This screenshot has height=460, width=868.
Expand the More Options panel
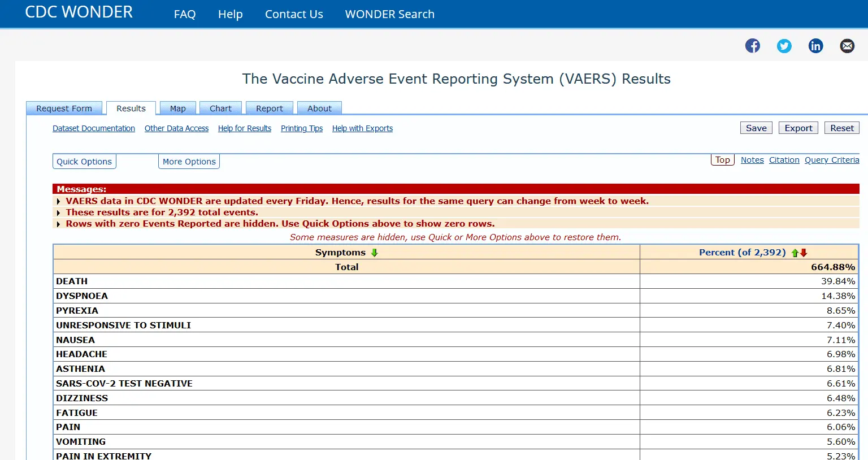(x=189, y=162)
